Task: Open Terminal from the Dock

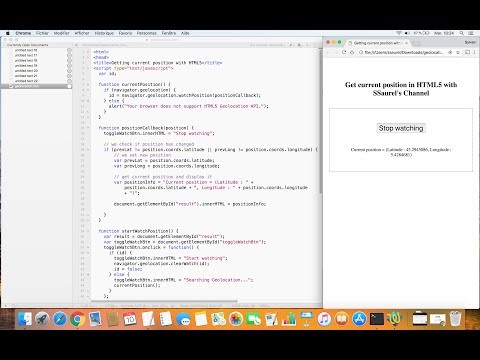Action: coord(377,319)
